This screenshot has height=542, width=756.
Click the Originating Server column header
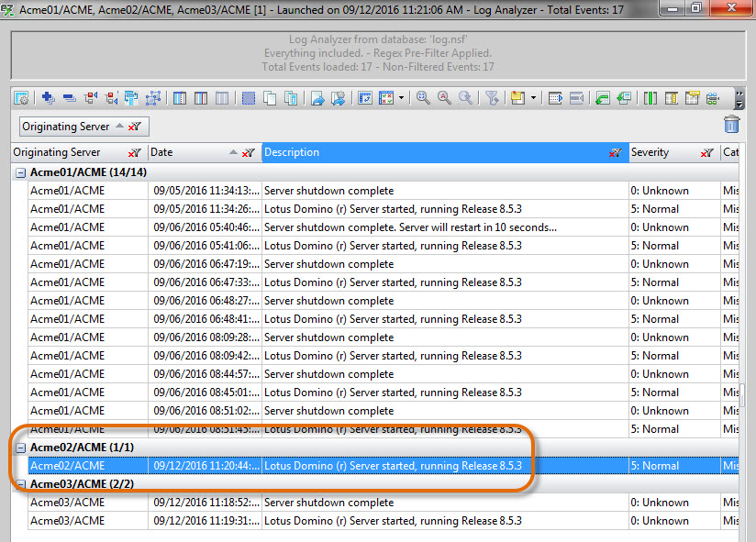click(80, 152)
